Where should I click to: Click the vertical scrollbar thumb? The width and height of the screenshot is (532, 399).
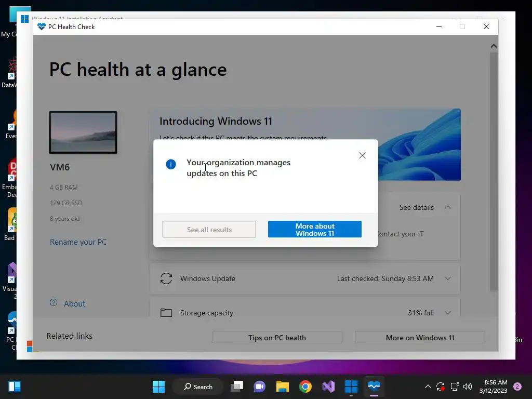coord(494,171)
